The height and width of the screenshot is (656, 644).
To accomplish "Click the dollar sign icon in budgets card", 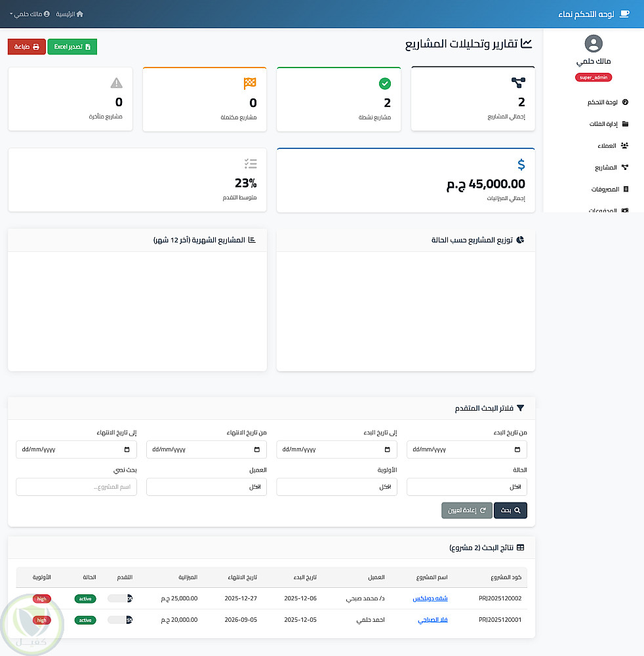I will click(x=521, y=165).
